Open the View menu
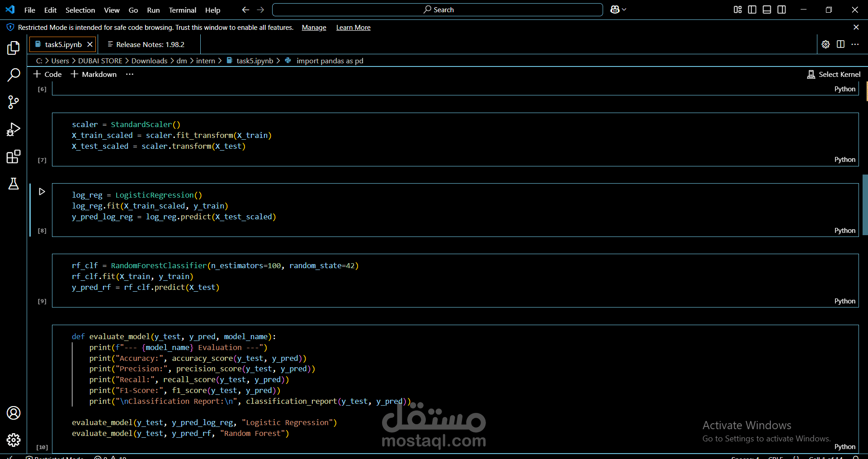 (x=112, y=10)
